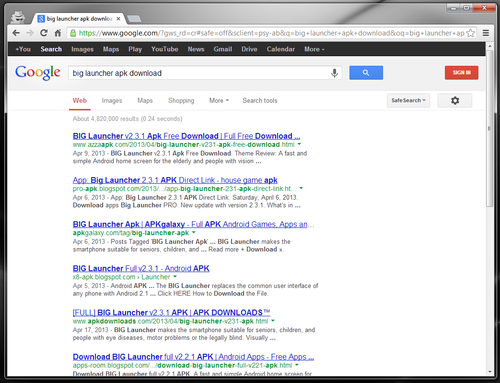The width and height of the screenshot is (500, 383).
Task: Expand green arrow beside azzaapk.com URL
Action: tap(299, 144)
